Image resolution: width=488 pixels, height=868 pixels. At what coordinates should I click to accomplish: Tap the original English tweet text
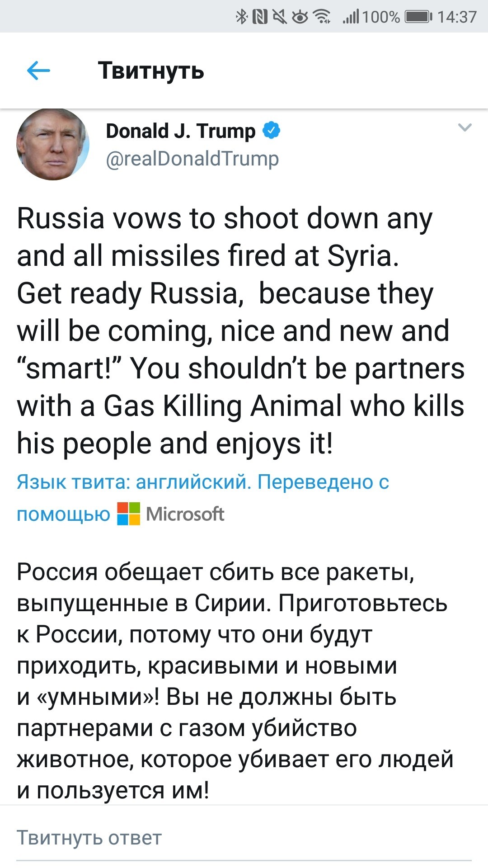tap(240, 330)
